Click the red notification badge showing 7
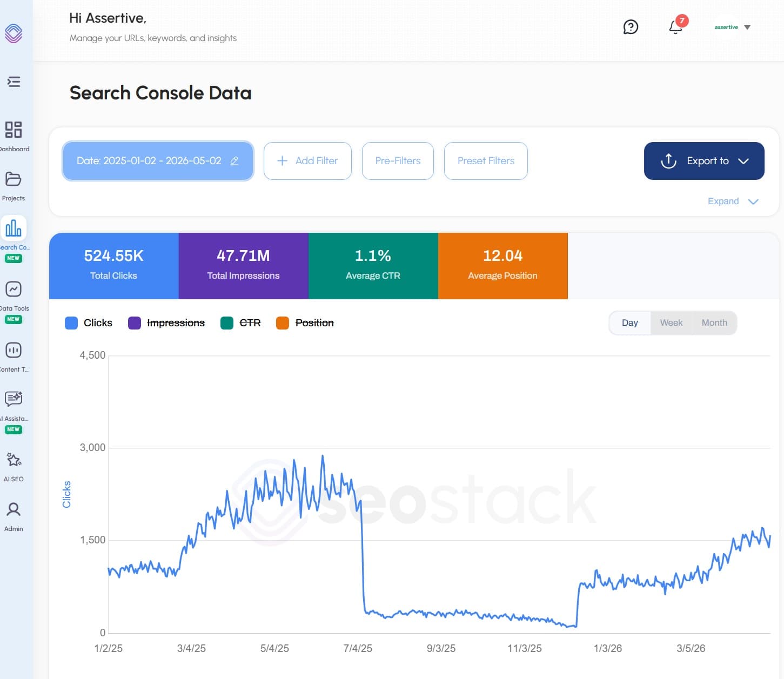 [682, 21]
